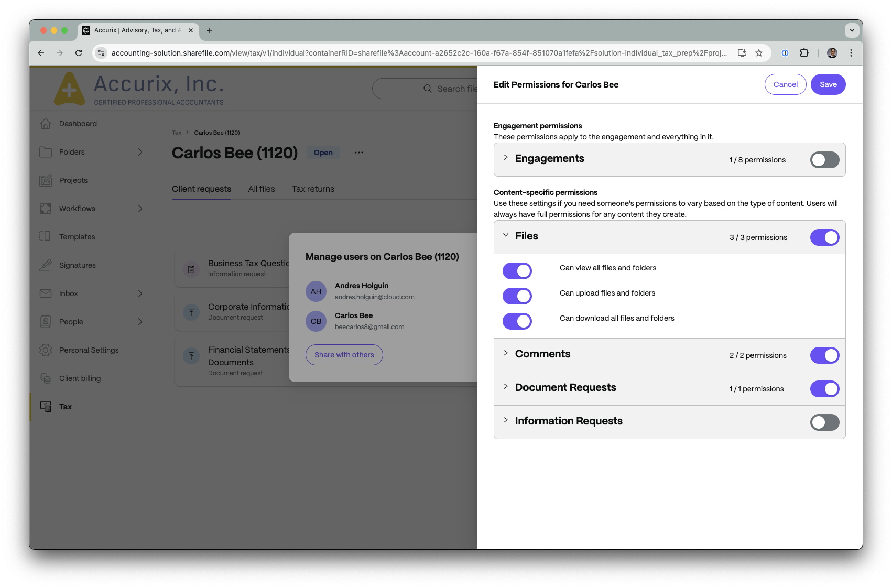Cancel editing permissions

point(785,84)
